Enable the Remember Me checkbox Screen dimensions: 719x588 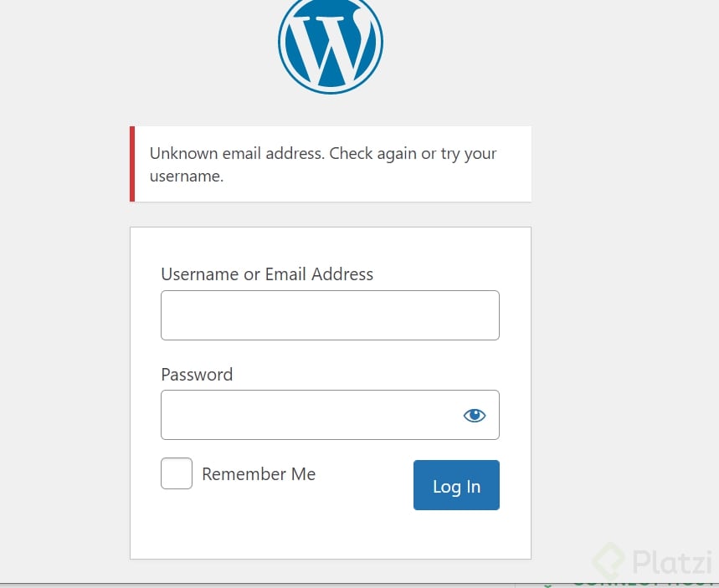[177, 473]
